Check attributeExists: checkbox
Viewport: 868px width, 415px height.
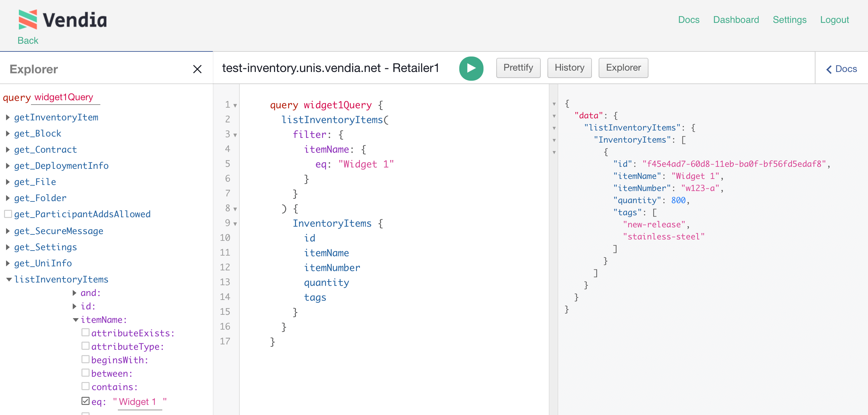(86, 333)
